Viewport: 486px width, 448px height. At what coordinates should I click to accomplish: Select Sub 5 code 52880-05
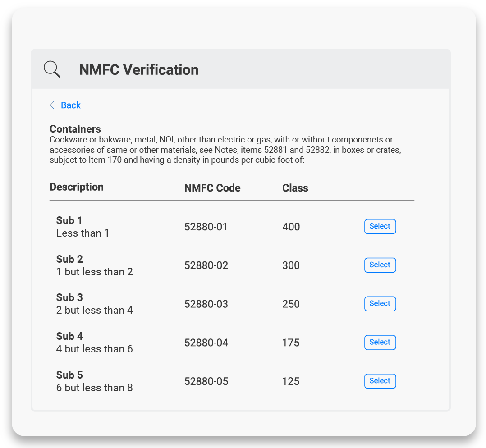380,381
